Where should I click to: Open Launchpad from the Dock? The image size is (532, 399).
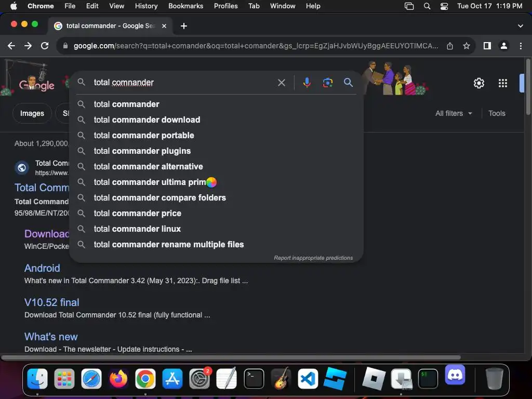coord(64,379)
